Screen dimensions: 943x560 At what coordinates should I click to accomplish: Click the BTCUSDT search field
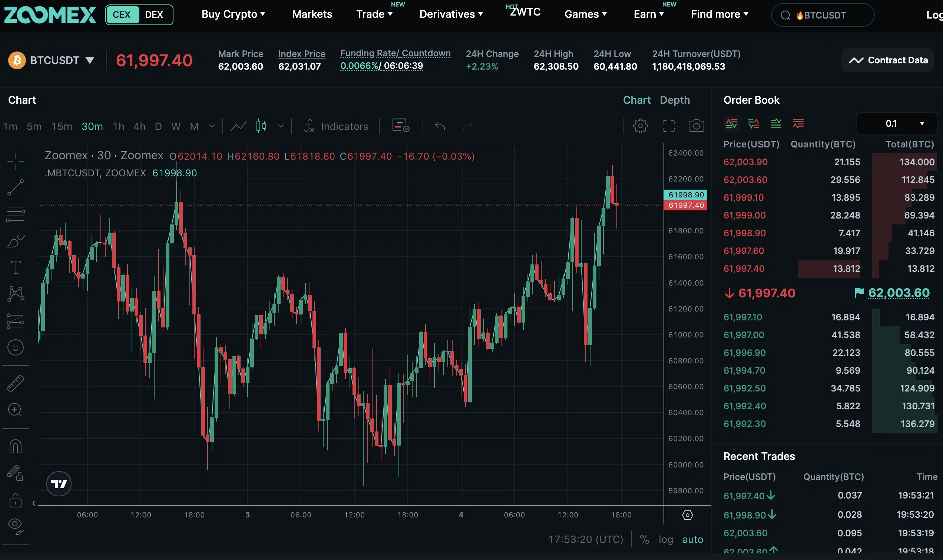pos(823,15)
